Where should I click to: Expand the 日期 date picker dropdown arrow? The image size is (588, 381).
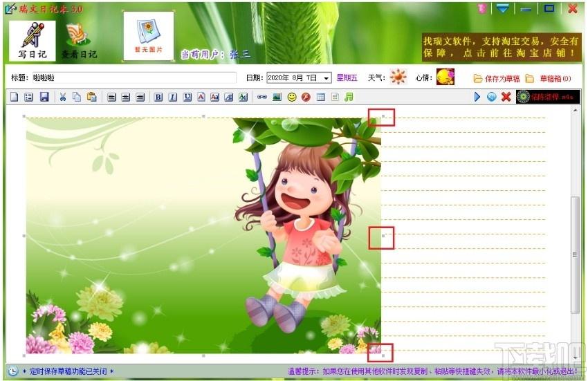[327, 78]
